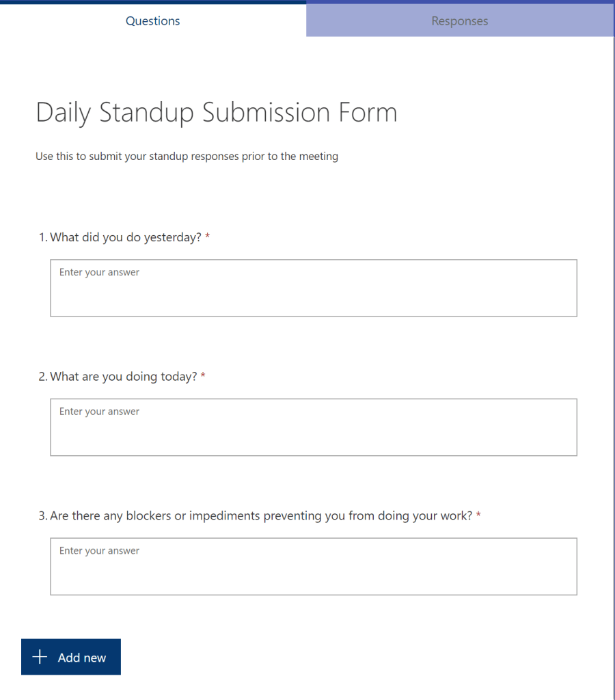Select question text 'What did you do yesterday?'

126,237
